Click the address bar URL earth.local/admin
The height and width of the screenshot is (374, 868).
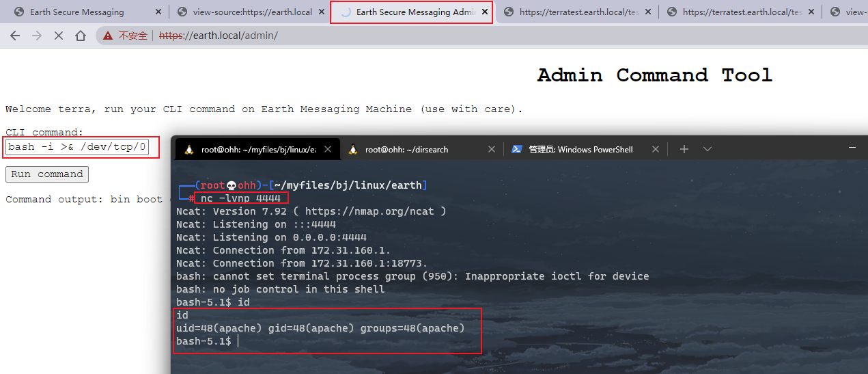(219, 36)
